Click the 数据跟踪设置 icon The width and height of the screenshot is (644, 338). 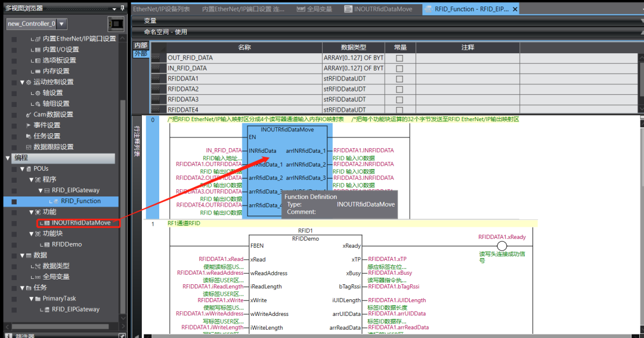[29, 147]
